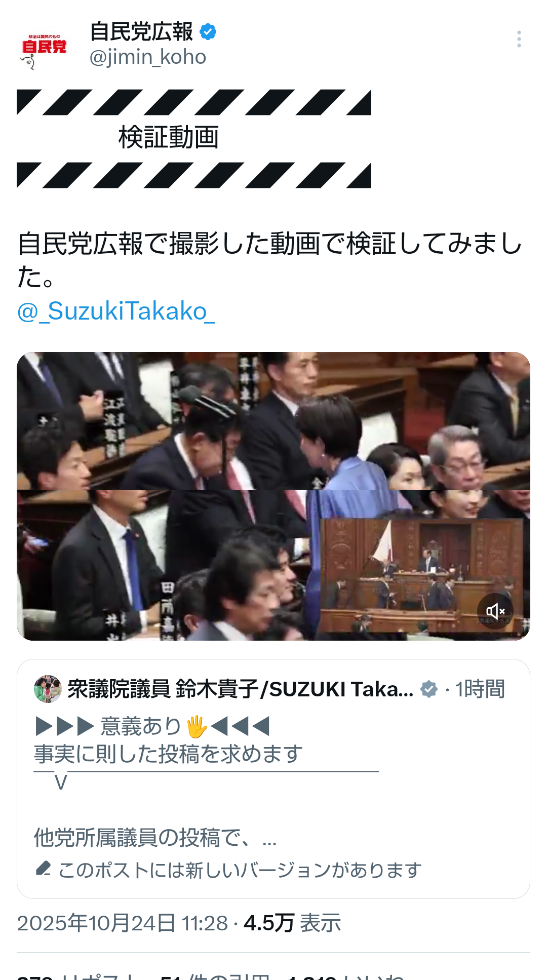The width and height of the screenshot is (547, 980).
Task: Expand truncated text 他党所属議員の投稿で、…
Action: (155, 838)
